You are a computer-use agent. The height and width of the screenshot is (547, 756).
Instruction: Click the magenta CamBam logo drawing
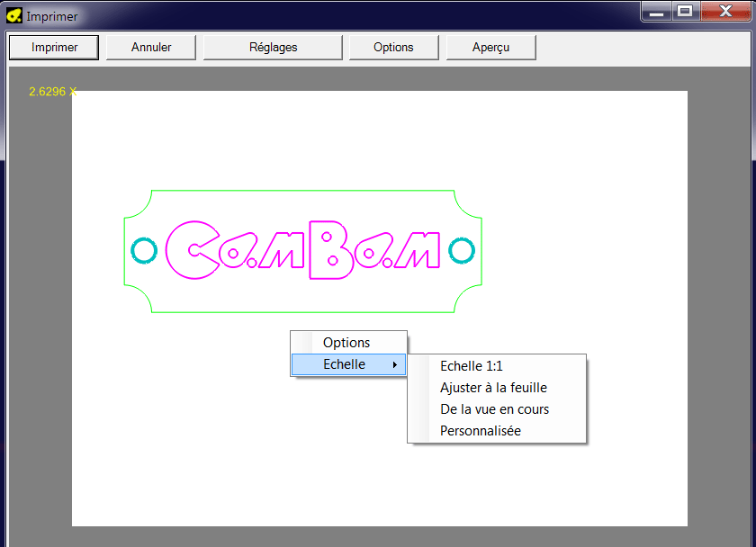click(x=302, y=250)
